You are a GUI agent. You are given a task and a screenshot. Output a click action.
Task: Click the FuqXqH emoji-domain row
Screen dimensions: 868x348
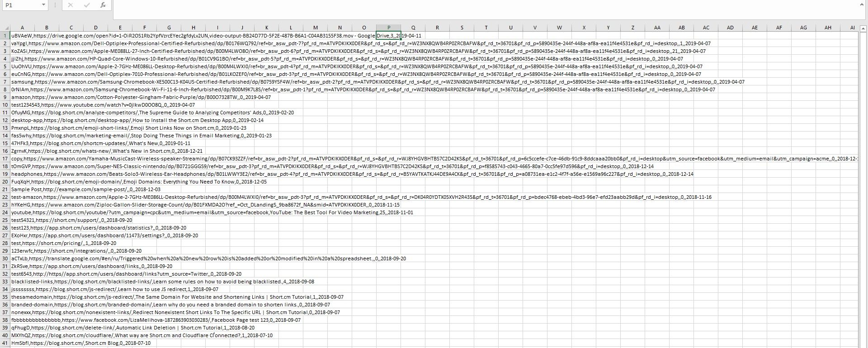[139, 182]
